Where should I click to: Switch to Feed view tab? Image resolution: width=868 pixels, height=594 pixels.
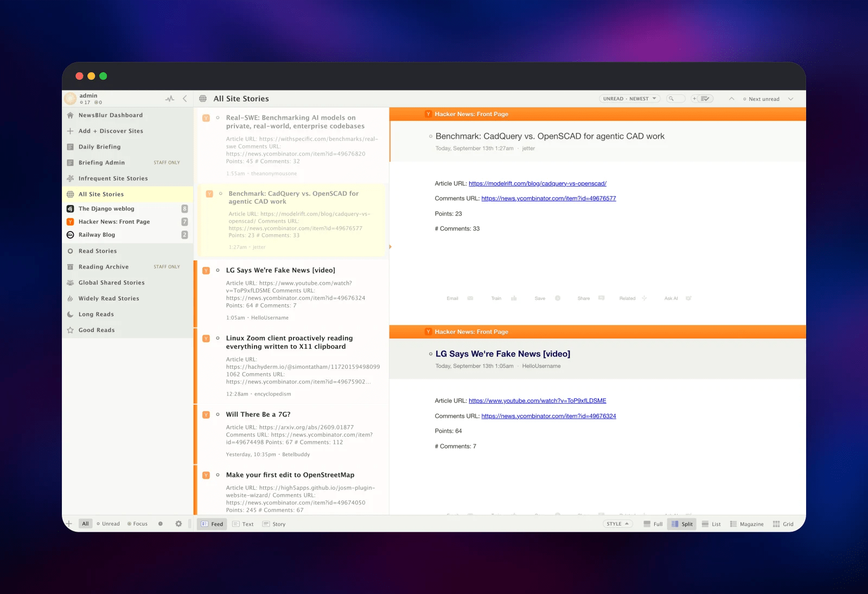[212, 524]
